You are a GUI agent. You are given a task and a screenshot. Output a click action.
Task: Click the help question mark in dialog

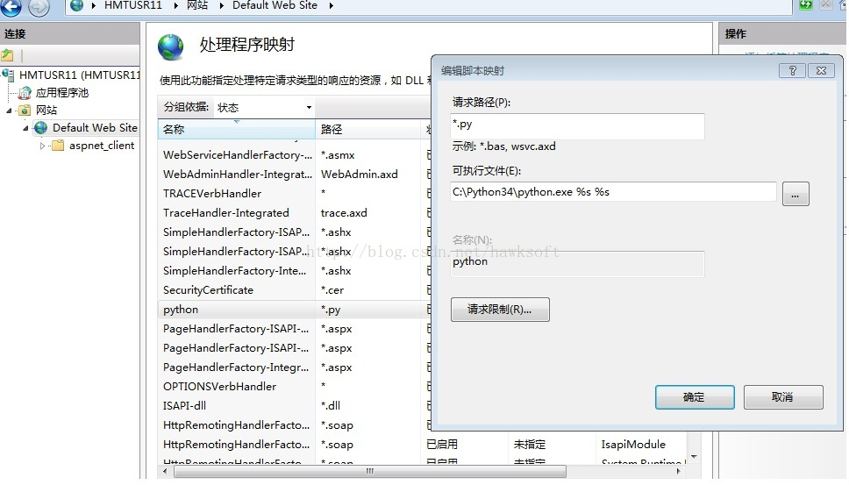point(791,71)
